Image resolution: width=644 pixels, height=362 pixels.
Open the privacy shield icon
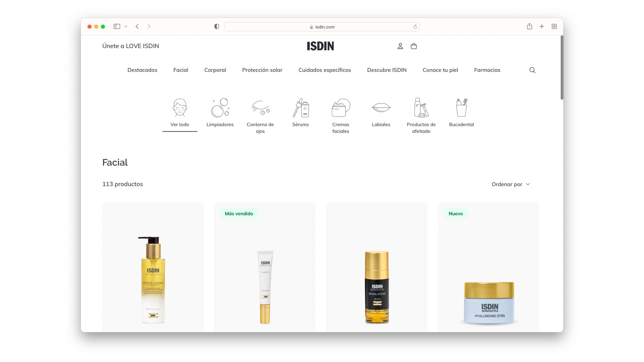[217, 26]
